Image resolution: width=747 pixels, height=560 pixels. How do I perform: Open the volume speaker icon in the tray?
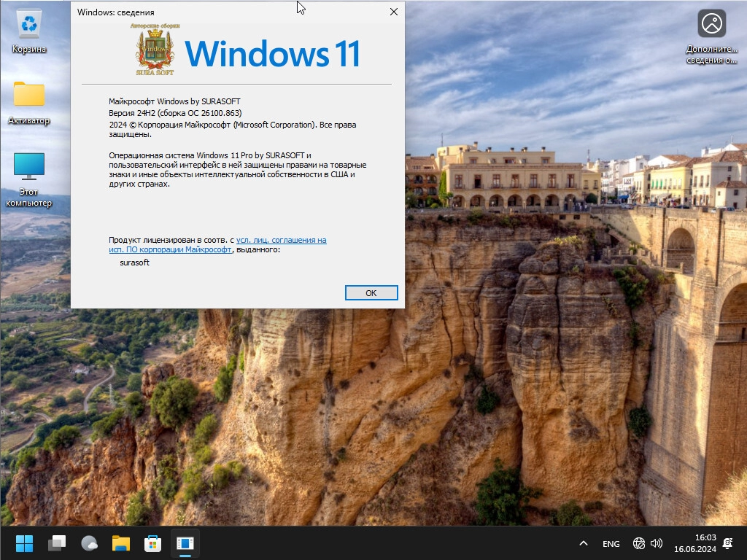pos(657,543)
